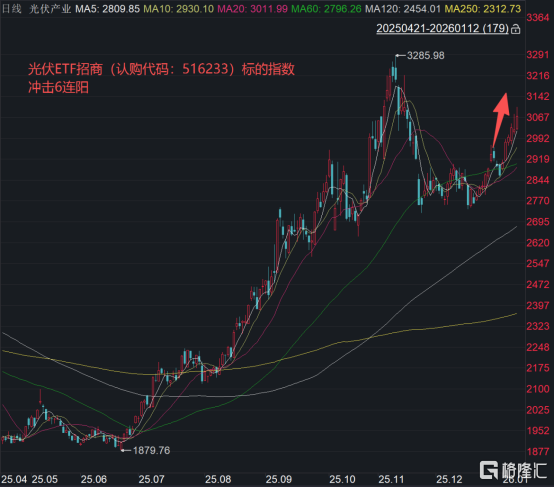Click the 2770 price axis label
This screenshot has width=554, height=487.
(x=538, y=201)
